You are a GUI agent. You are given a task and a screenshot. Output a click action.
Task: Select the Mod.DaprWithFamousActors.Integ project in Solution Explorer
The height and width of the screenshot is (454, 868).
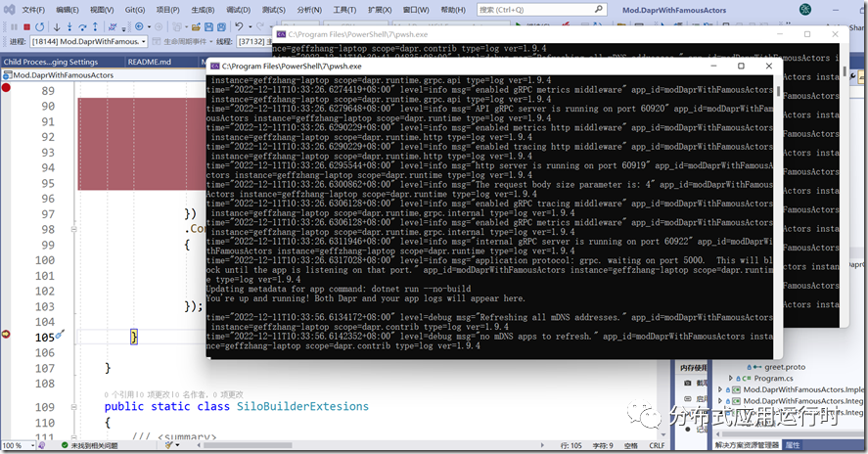coord(802,401)
